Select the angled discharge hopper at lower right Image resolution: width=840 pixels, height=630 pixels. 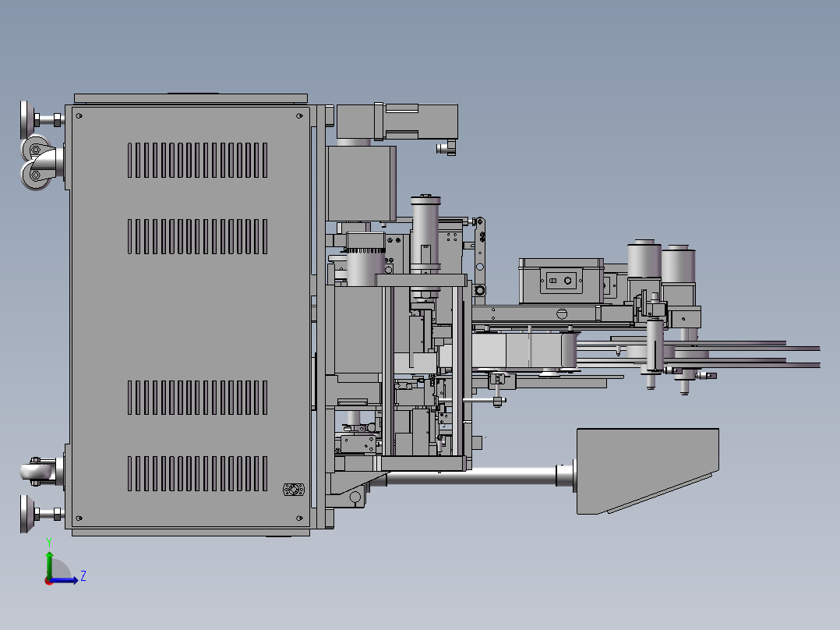click(647, 471)
